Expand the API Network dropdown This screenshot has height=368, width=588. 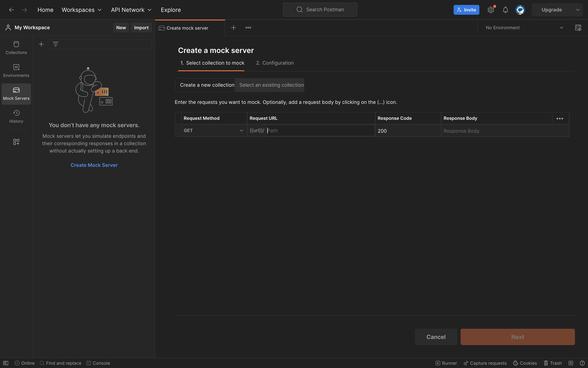(x=131, y=10)
